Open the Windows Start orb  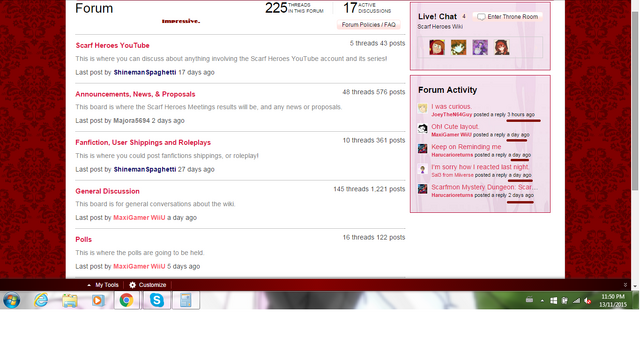(x=12, y=301)
